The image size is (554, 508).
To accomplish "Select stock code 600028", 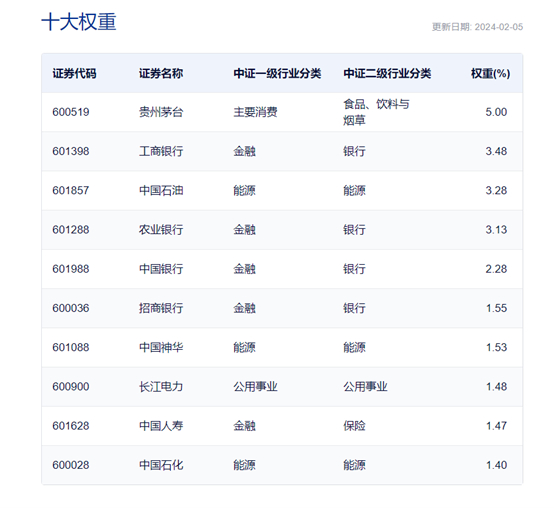I will (71, 465).
